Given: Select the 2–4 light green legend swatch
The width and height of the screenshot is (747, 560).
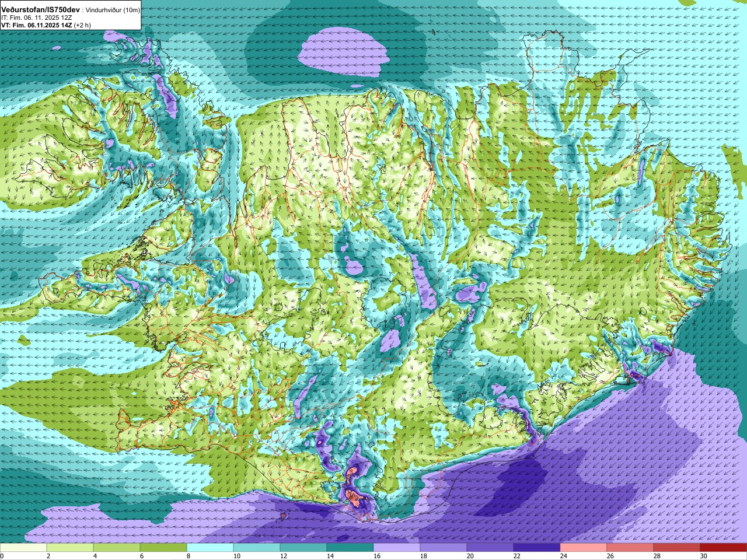Looking at the screenshot, I should [x=70, y=548].
